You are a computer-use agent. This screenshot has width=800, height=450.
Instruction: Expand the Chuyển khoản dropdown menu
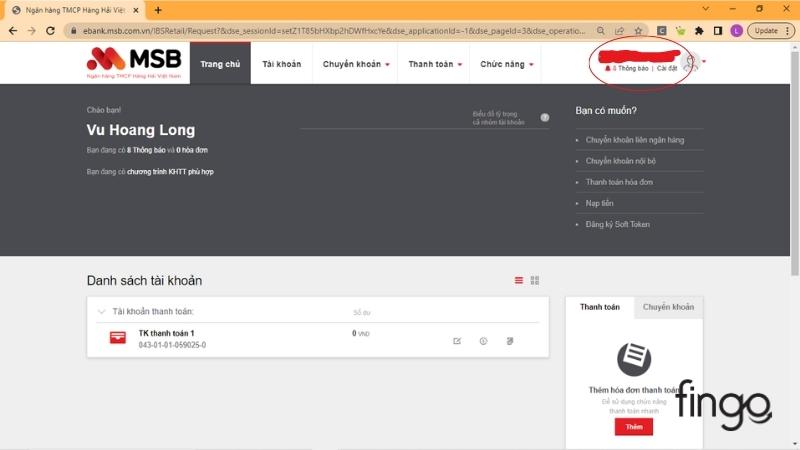coord(356,64)
